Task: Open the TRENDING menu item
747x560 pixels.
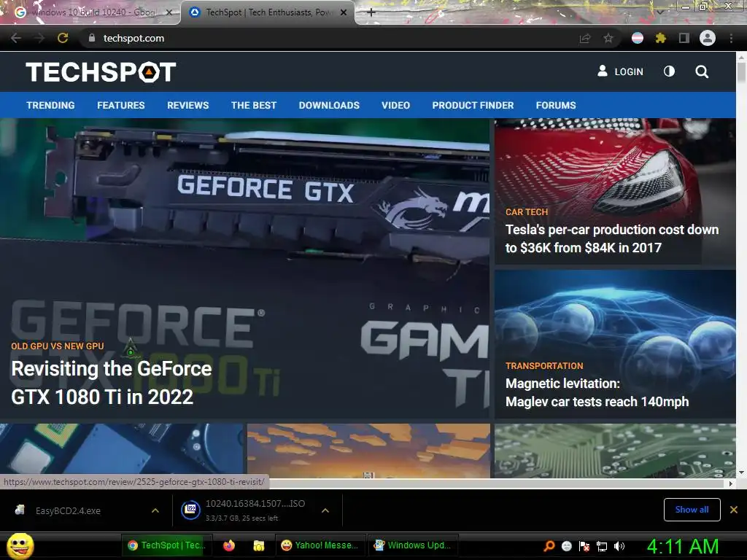Action: coord(50,105)
